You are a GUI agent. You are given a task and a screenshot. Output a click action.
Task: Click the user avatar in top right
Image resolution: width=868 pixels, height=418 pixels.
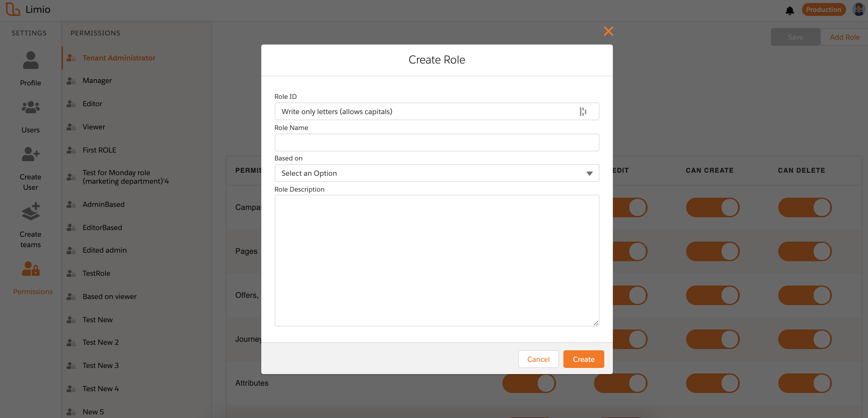859,9
